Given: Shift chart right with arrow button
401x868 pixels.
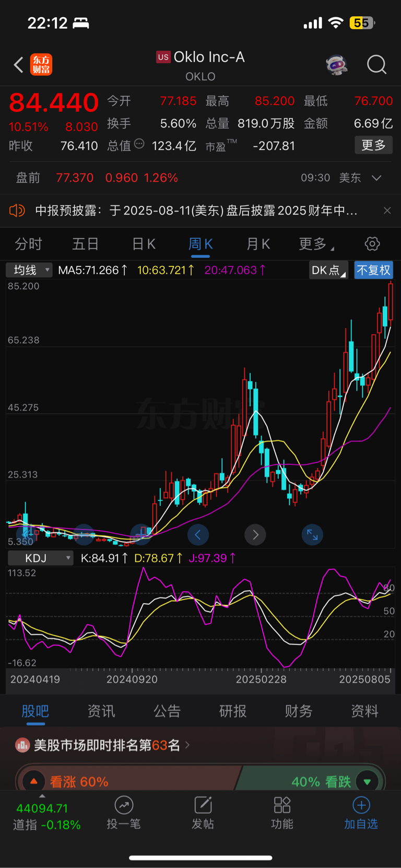Looking at the screenshot, I should (255, 534).
